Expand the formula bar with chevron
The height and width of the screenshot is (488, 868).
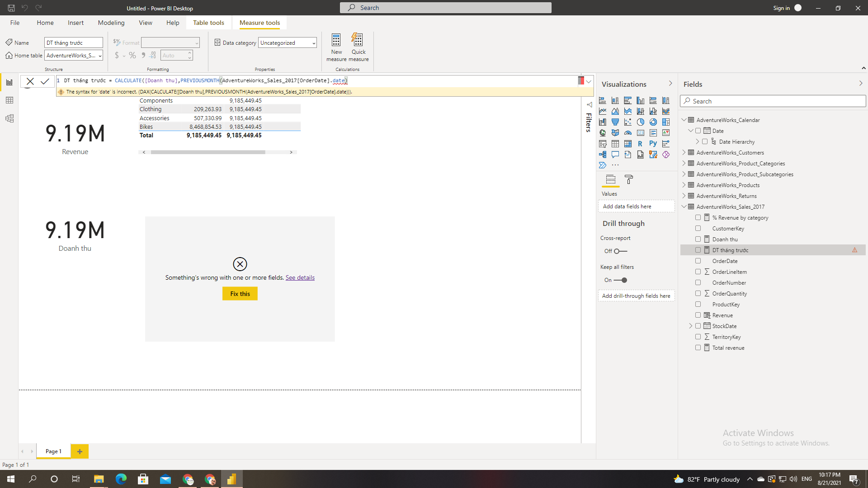(589, 81)
